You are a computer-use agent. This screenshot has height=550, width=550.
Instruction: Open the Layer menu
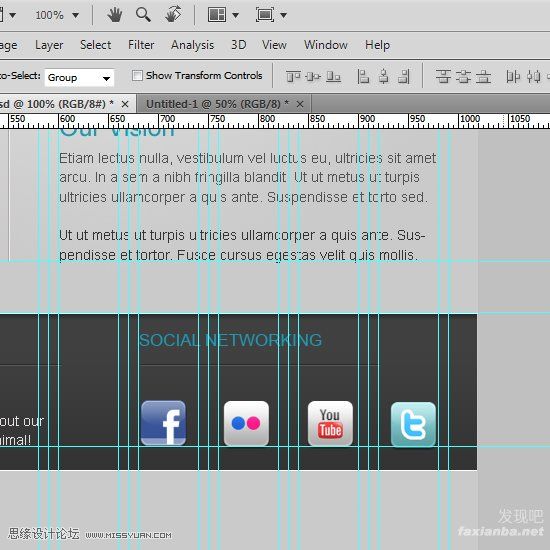(x=49, y=45)
